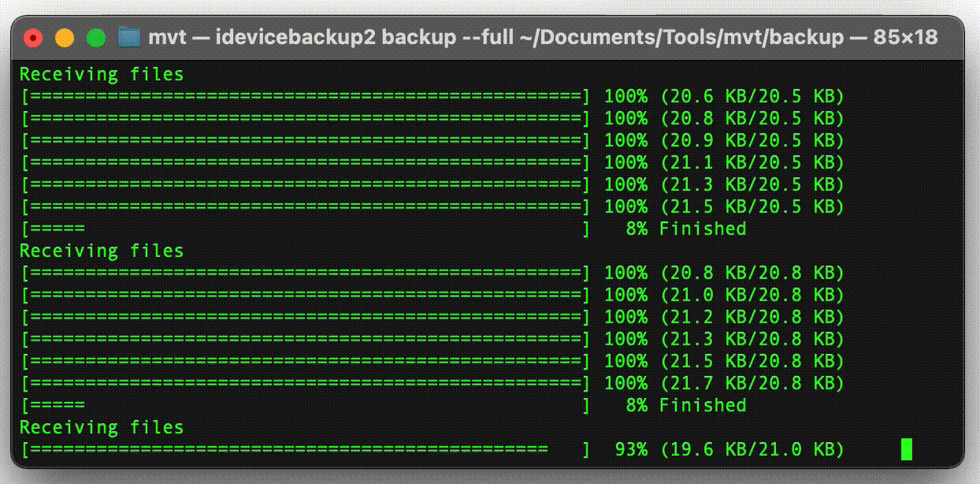Click the "100% (21.3 KB/20.5 KB)" text

coord(724,184)
